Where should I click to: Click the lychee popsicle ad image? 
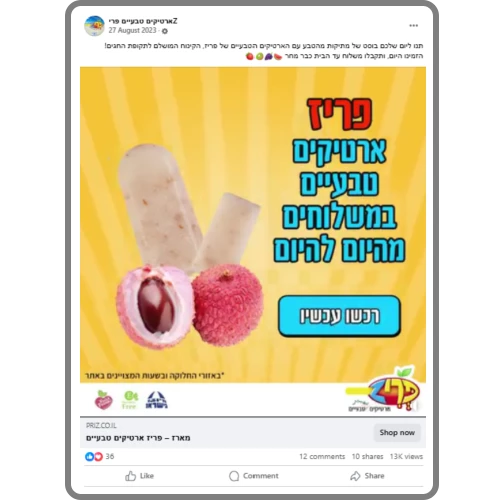pos(253,225)
